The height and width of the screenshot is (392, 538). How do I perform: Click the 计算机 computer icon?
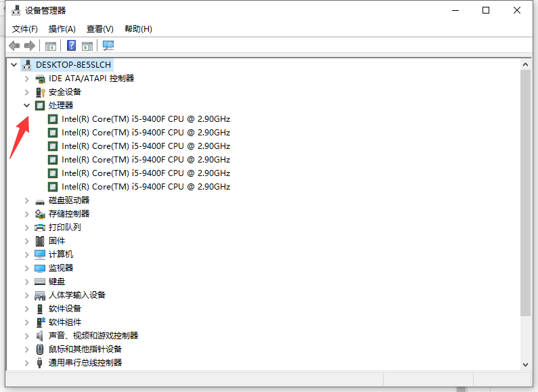click(x=40, y=255)
